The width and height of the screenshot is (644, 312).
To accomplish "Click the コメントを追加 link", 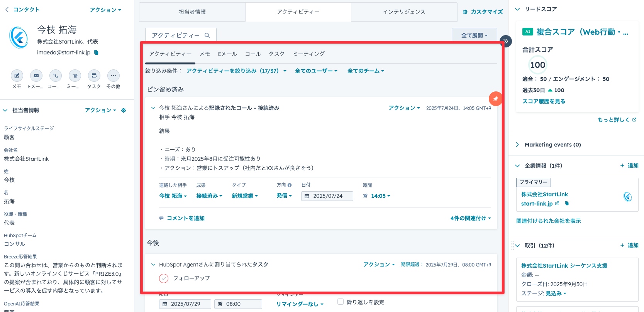I will coord(185,218).
